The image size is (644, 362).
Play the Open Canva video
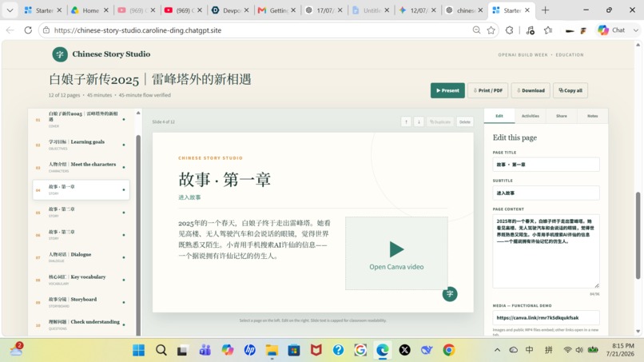396,253
